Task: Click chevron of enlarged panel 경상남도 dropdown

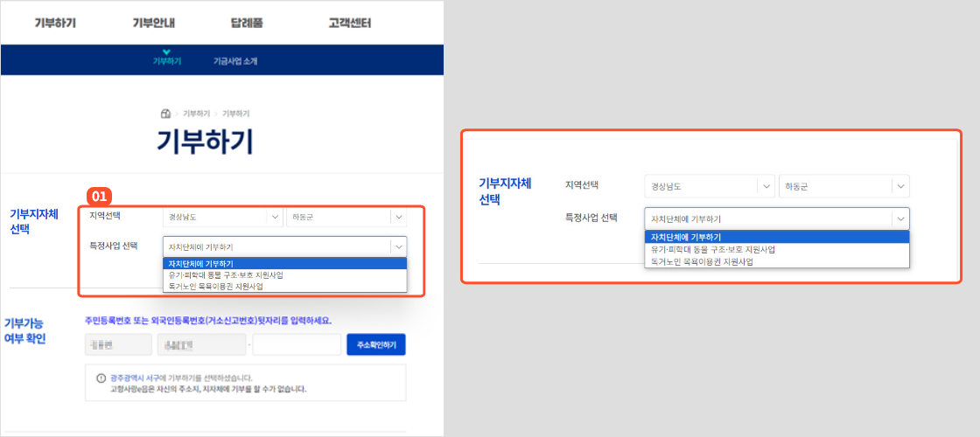Action: [766, 186]
